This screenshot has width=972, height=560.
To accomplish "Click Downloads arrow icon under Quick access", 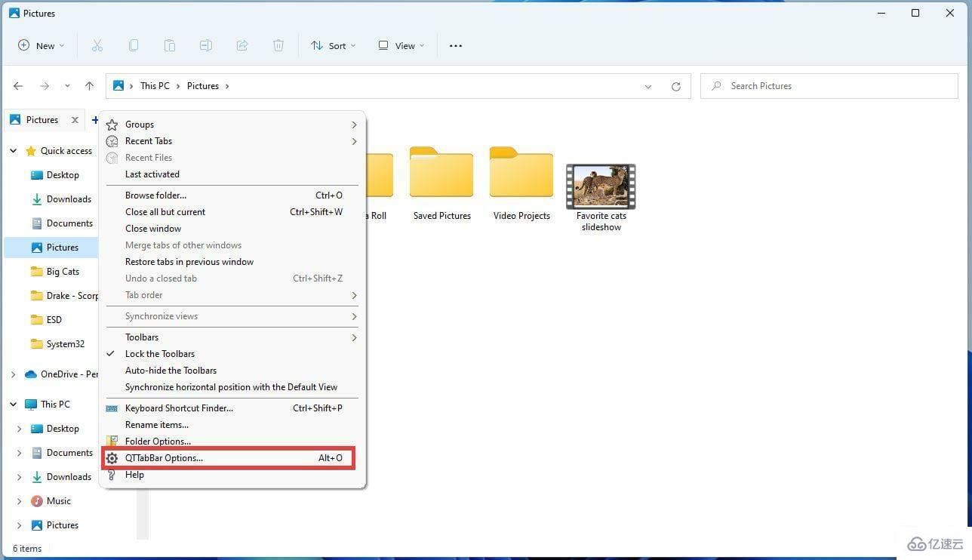I will [x=36, y=199].
